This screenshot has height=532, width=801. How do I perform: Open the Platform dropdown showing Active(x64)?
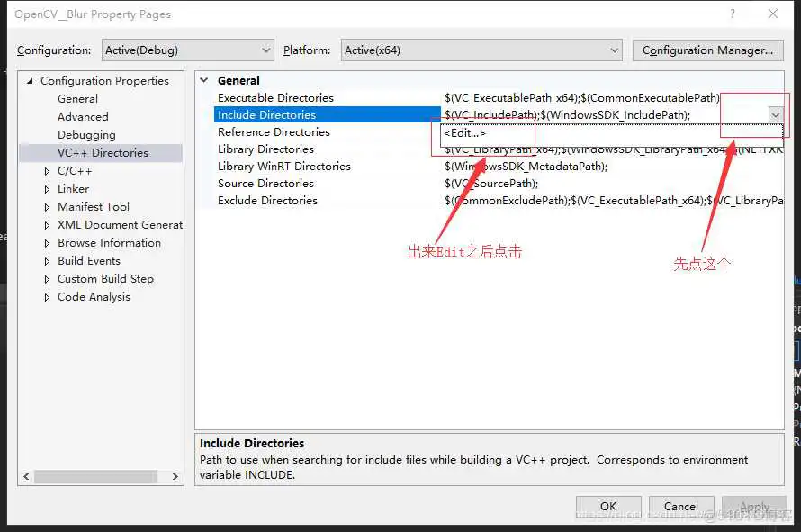[x=481, y=50]
